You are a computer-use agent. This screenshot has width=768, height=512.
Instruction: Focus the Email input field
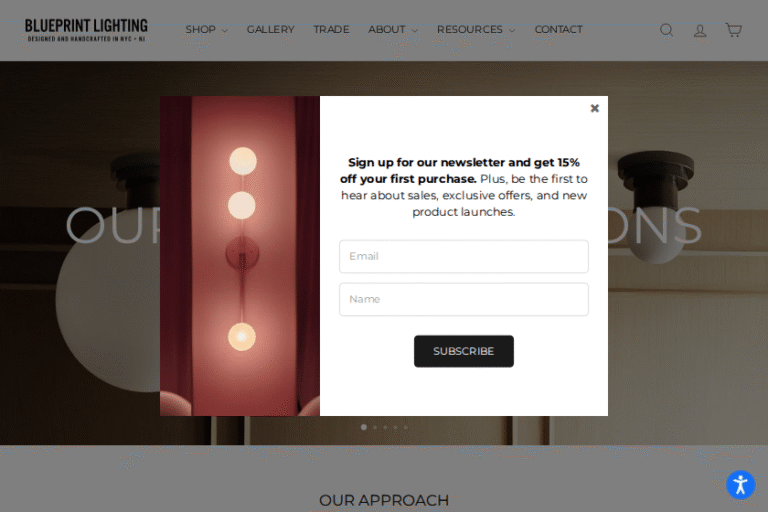point(464,256)
